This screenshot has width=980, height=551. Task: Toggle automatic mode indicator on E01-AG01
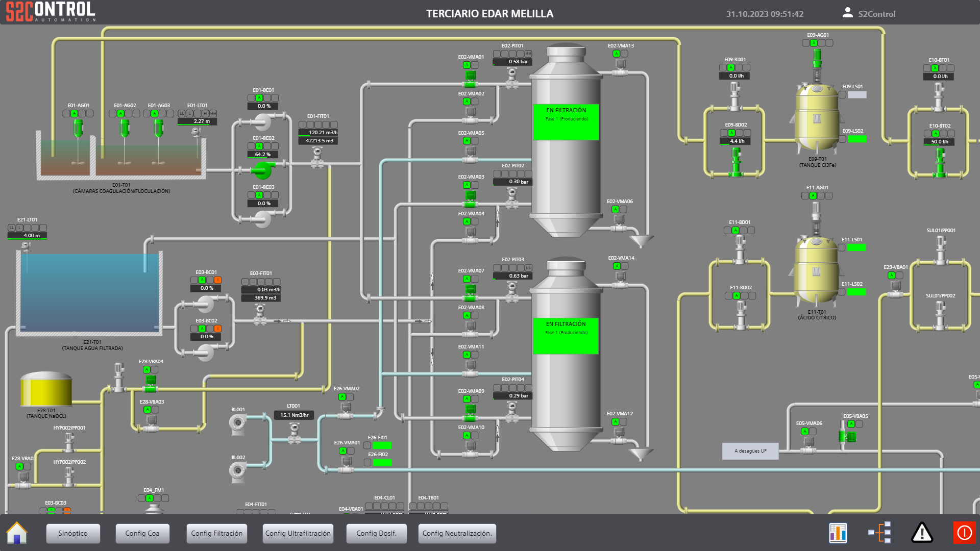(74, 114)
